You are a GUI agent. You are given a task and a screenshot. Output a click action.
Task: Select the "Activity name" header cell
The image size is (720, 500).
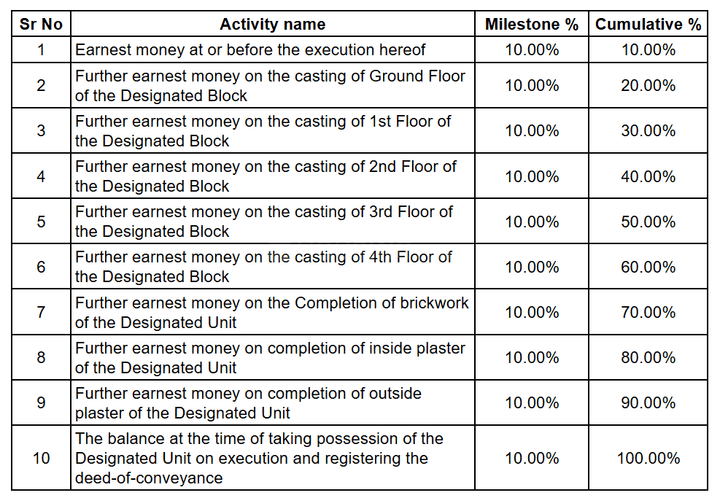click(x=272, y=24)
